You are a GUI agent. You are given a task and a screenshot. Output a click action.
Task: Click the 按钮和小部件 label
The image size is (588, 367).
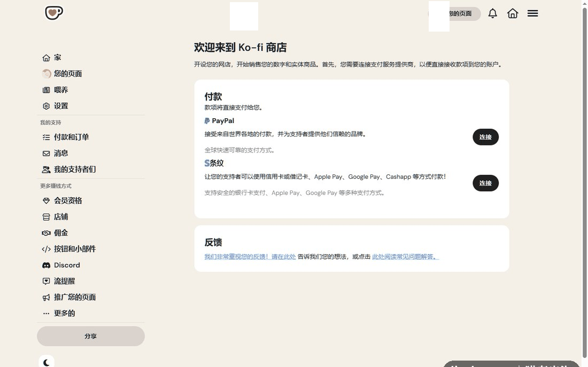[75, 249]
